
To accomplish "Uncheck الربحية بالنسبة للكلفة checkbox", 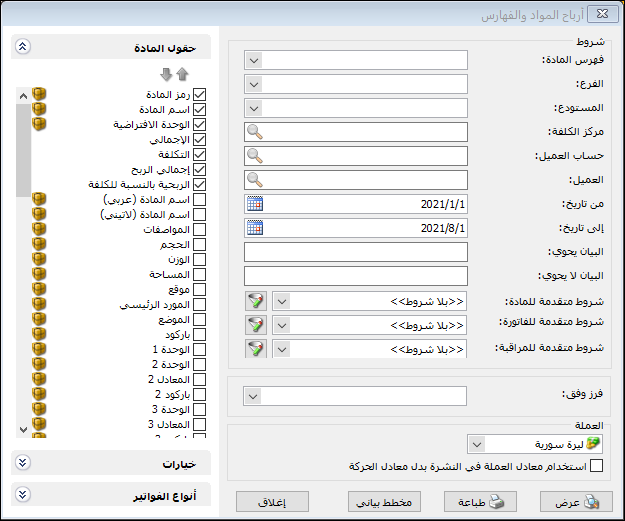I will 199,185.
